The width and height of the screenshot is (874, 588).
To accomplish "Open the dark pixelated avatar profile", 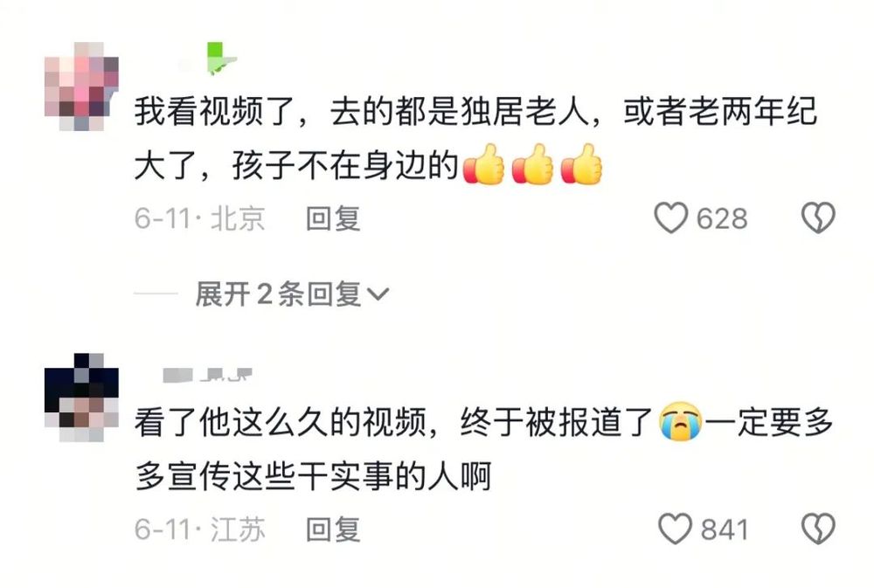I will [81, 398].
